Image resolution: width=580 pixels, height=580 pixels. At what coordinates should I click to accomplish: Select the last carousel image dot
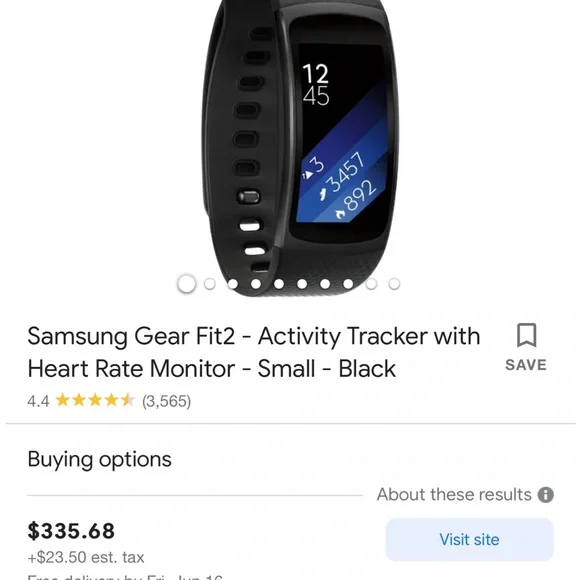pos(394,284)
